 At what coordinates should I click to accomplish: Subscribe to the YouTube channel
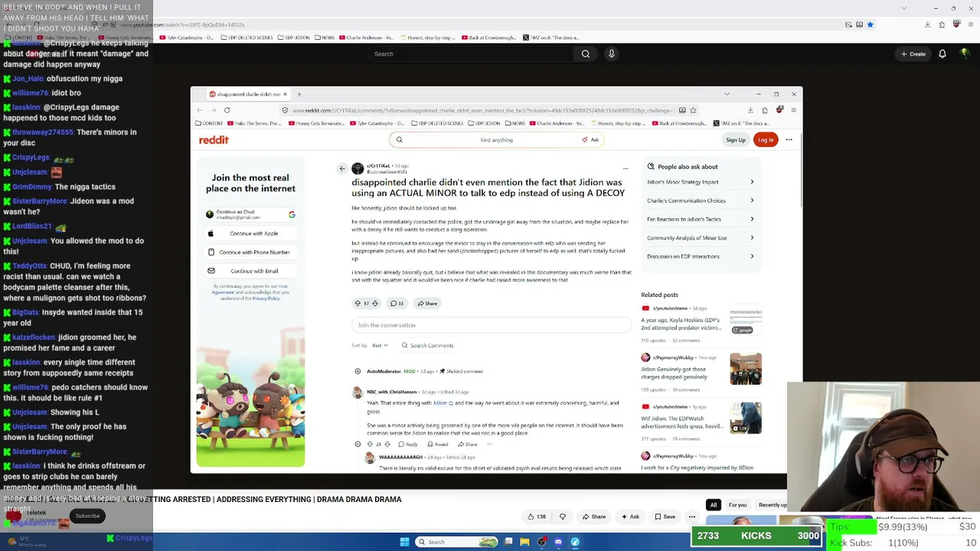click(x=87, y=516)
